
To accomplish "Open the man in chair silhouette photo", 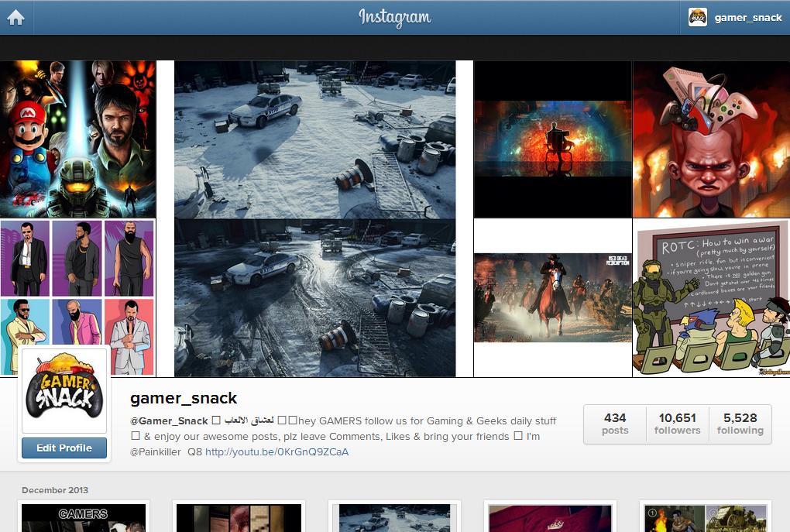I will point(553,139).
